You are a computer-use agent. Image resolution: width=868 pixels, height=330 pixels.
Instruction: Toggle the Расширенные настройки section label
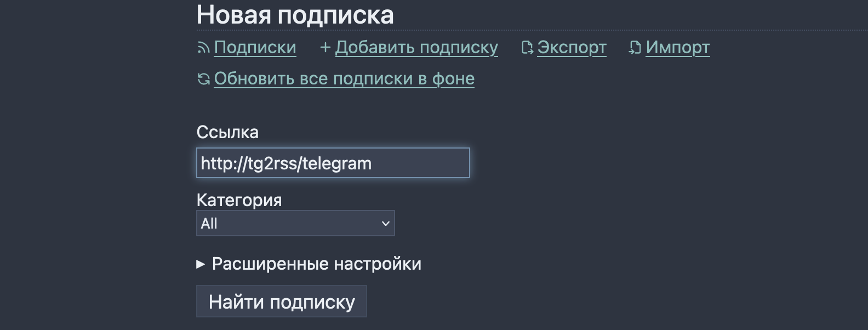(317, 264)
